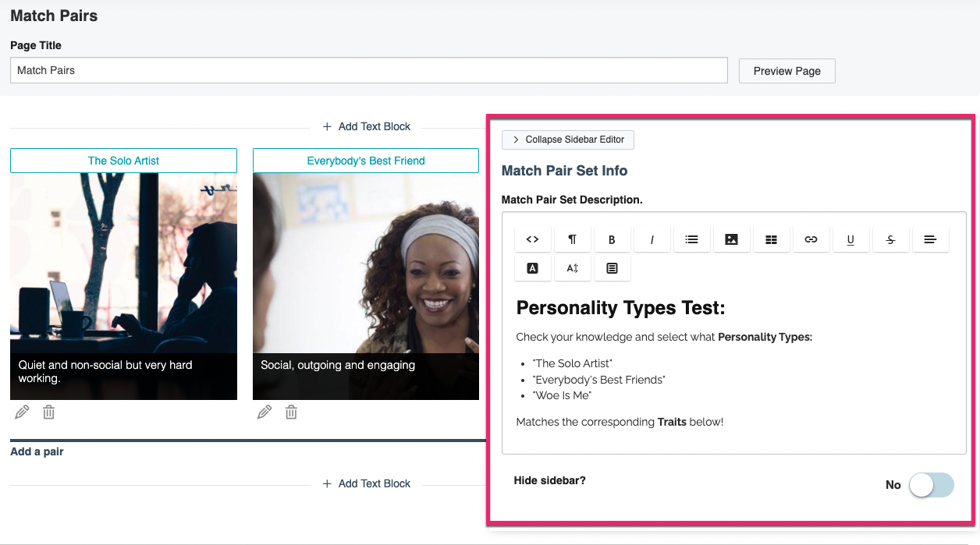Open the edit pencil for The Solo Artist pair

[x=21, y=411]
